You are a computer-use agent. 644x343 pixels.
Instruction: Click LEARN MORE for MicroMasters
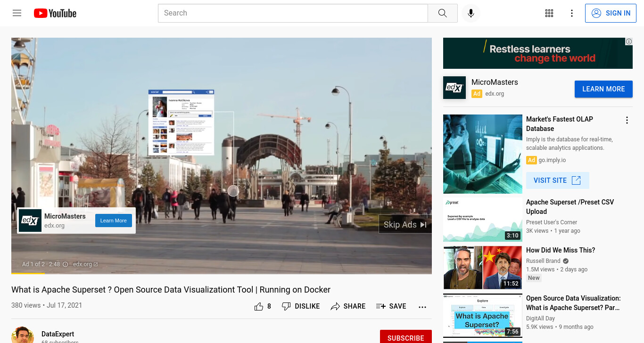[603, 89]
